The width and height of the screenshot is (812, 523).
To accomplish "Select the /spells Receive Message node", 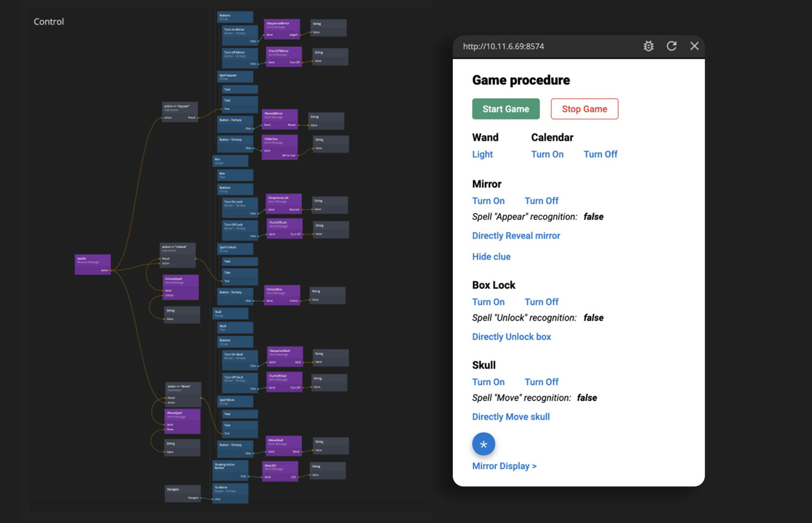I will coord(92,264).
